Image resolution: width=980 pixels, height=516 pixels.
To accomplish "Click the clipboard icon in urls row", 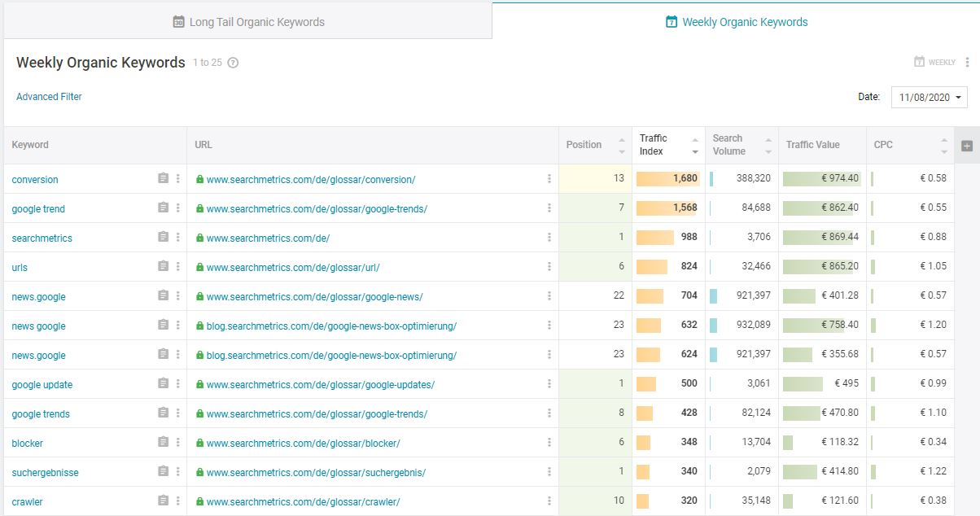I will click(163, 267).
